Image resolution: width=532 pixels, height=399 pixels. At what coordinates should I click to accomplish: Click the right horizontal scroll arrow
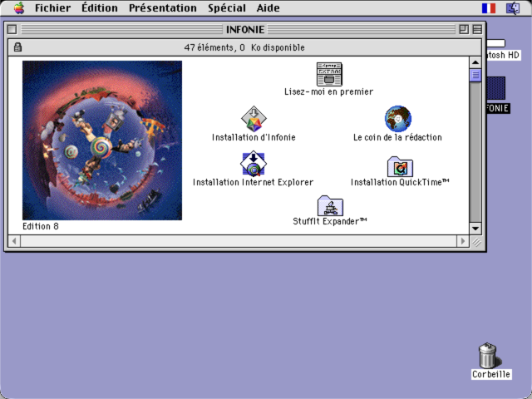pyautogui.click(x=463, y=241)
